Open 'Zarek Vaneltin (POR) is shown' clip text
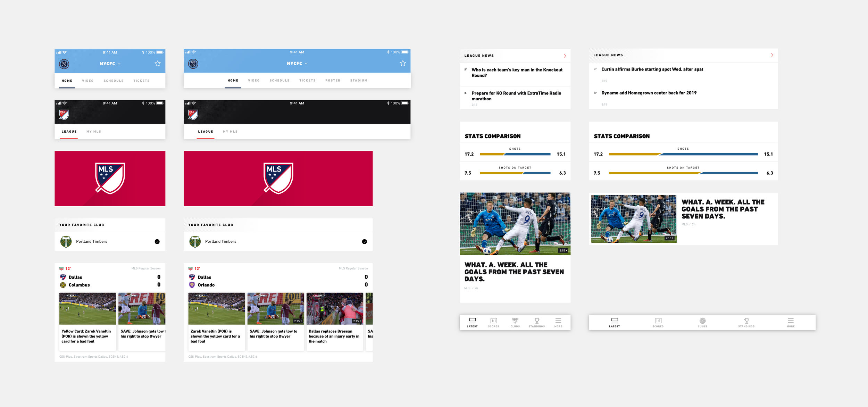 (x=215, y=336)
